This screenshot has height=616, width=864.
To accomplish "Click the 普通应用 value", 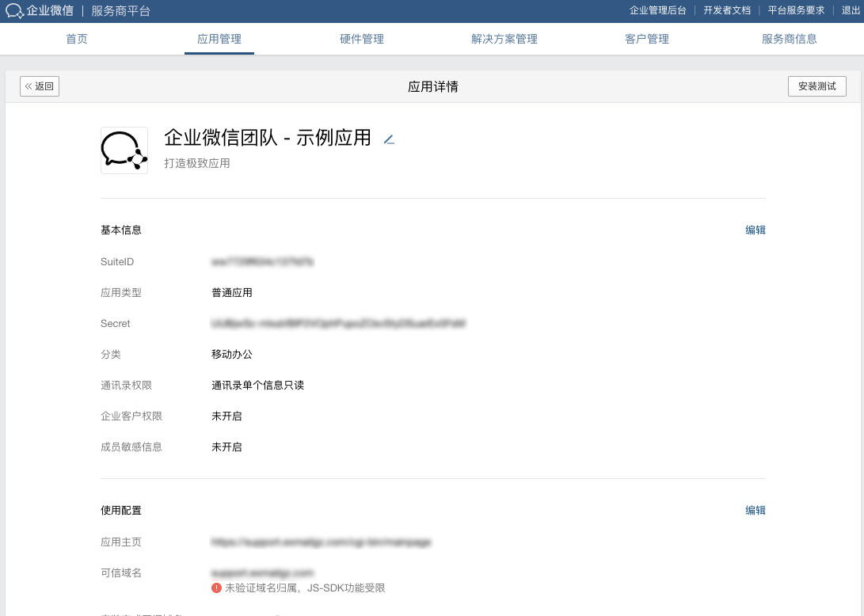I will coord(232,293).
